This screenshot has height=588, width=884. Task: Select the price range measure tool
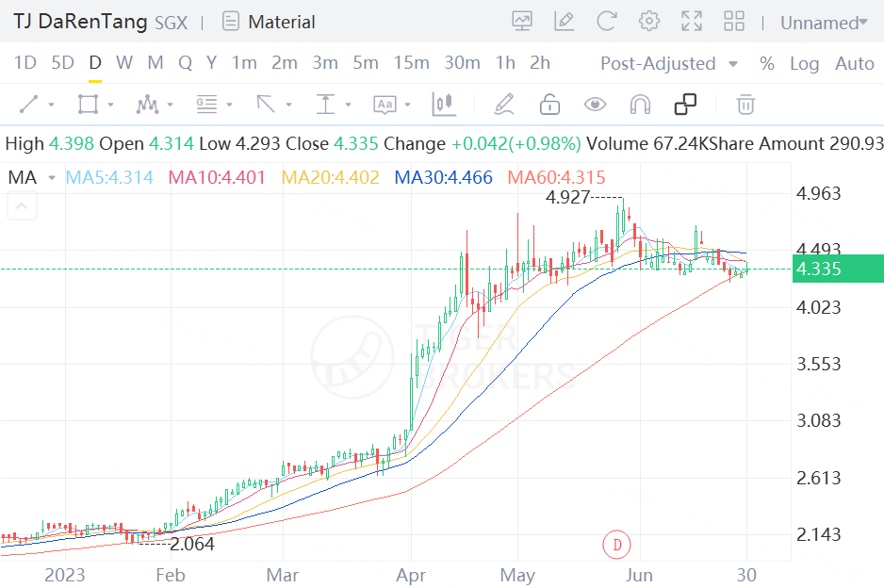point(325,105)
